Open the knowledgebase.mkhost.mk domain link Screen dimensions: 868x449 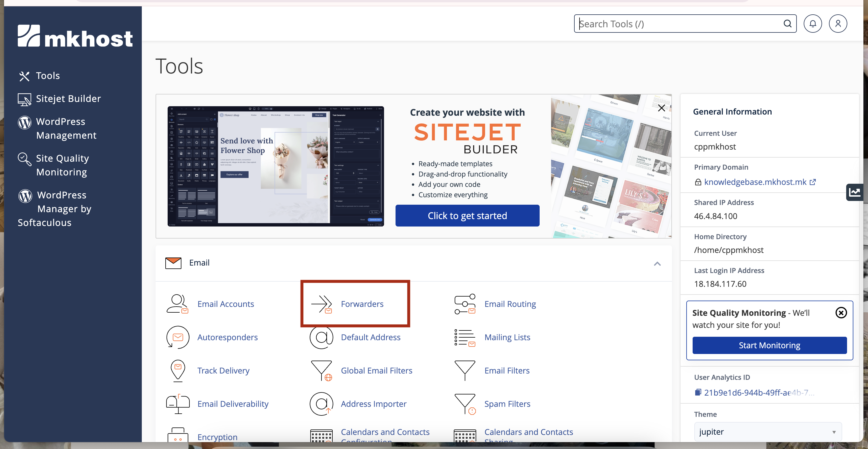(x=755, y=182)
